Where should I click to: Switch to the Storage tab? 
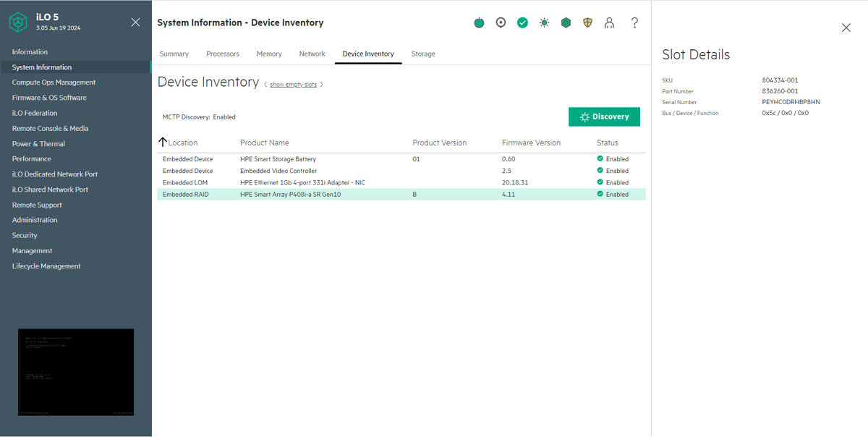(x=423, y=54)
